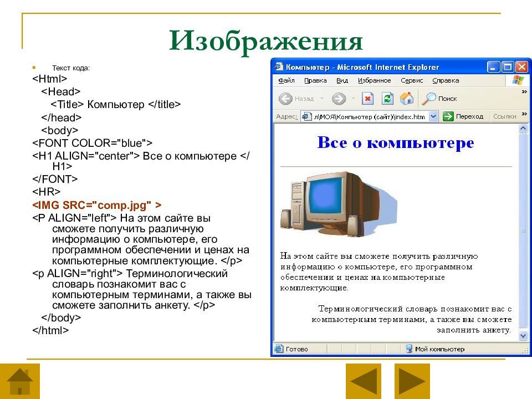532x399 pixels.
Task: Close the Internet Explorer window
Action: click(522, 67)
